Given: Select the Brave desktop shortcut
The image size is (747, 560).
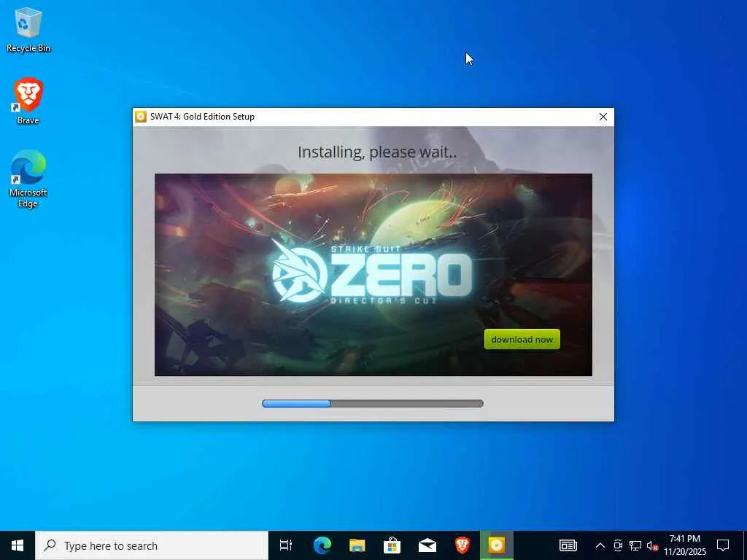Looking at the screenshot, I should click(28, 101).
